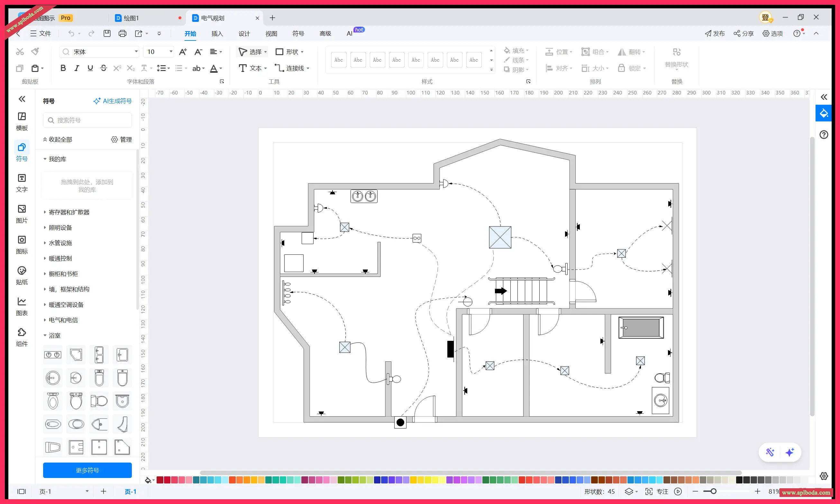
Task: Click the symbol search field
Action: point(87,120)
